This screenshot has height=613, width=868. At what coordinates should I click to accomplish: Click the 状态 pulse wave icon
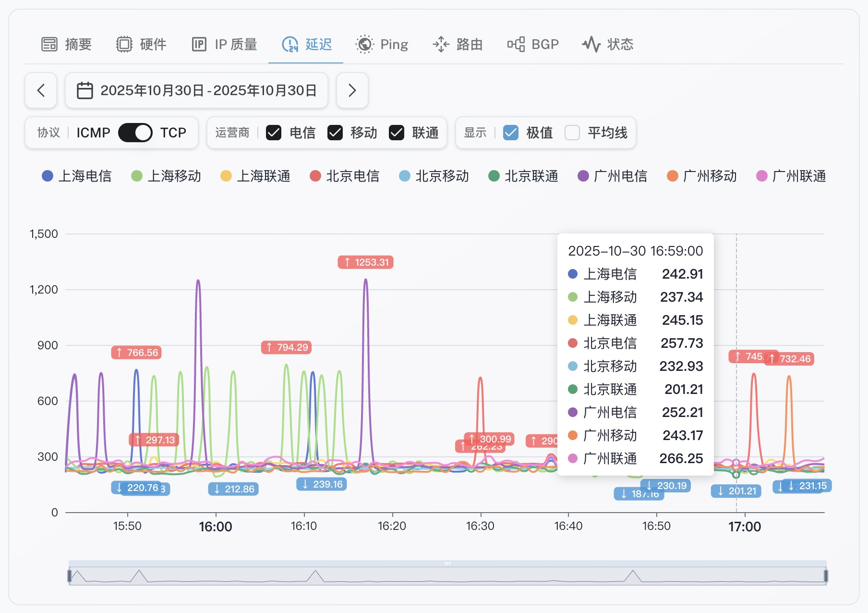pyautogui.click(x=591, y=44)
